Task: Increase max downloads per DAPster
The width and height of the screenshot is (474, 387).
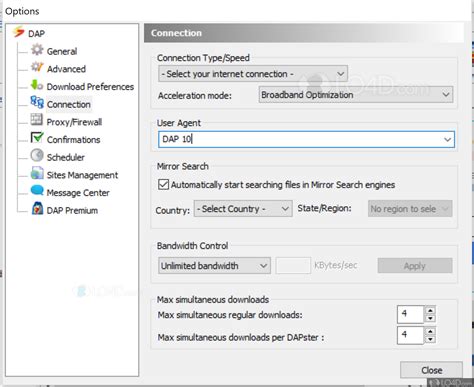Action: tap(430, 331)
